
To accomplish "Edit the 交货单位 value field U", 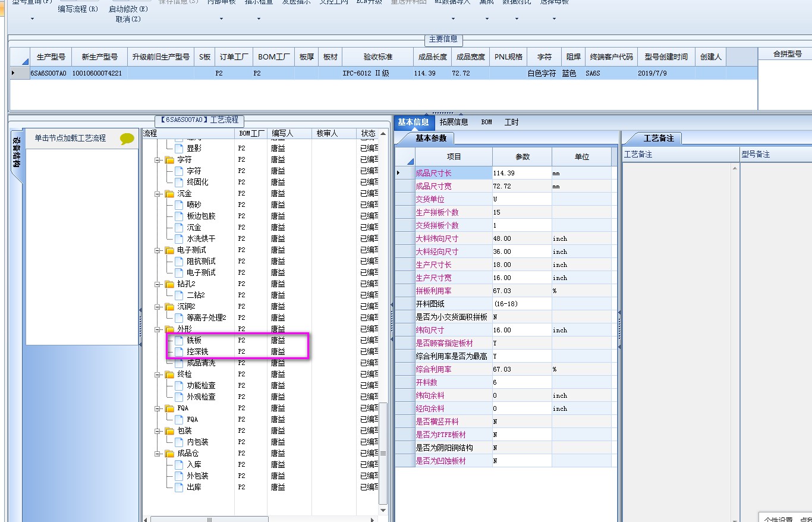I will point(522,199).
